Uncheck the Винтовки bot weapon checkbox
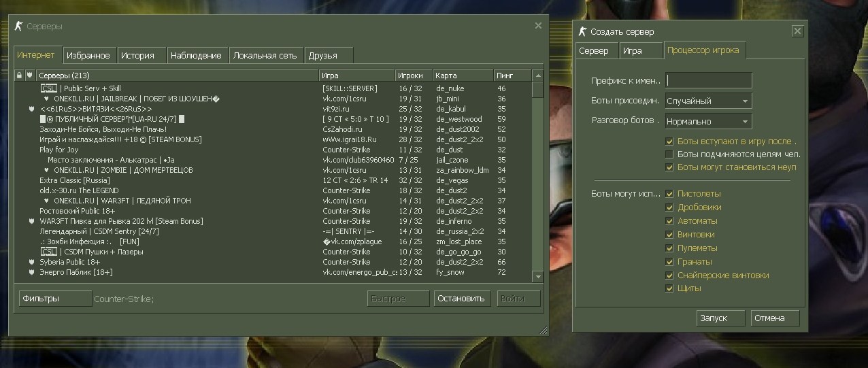The height and width of the screenshot is (368, 868). 669,235
